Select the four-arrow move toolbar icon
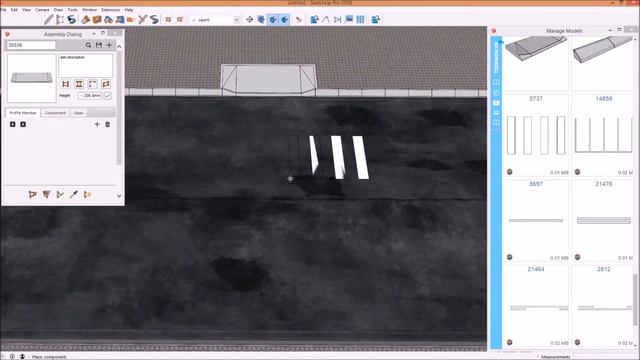This screenshot has height=360, width=640. tap(249, 20)
